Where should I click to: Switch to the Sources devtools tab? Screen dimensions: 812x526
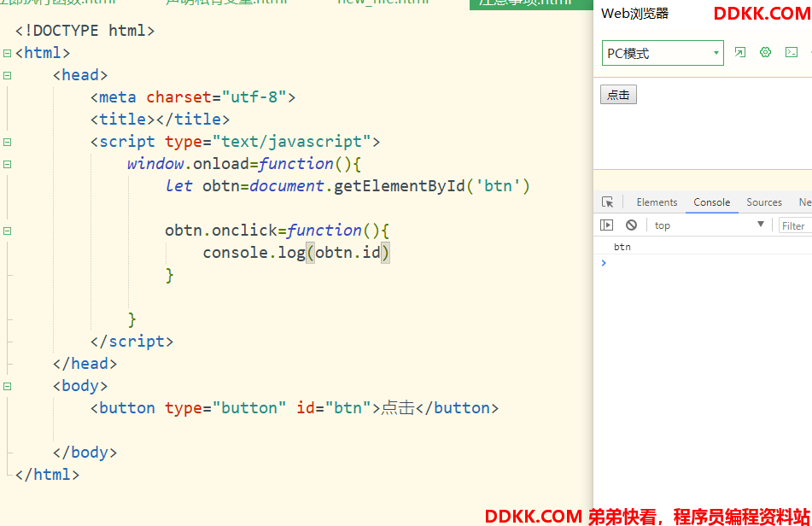tap(764, 202)
